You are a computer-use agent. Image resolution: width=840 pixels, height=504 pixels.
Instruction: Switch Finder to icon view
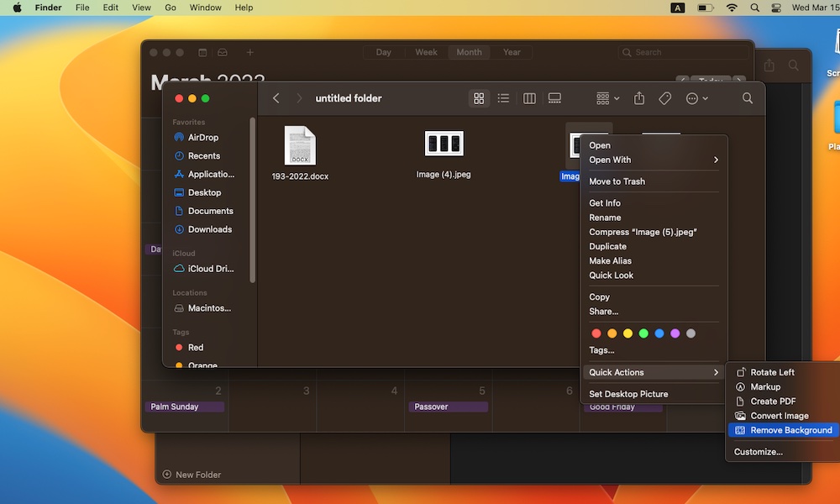(x=479, y=98)
